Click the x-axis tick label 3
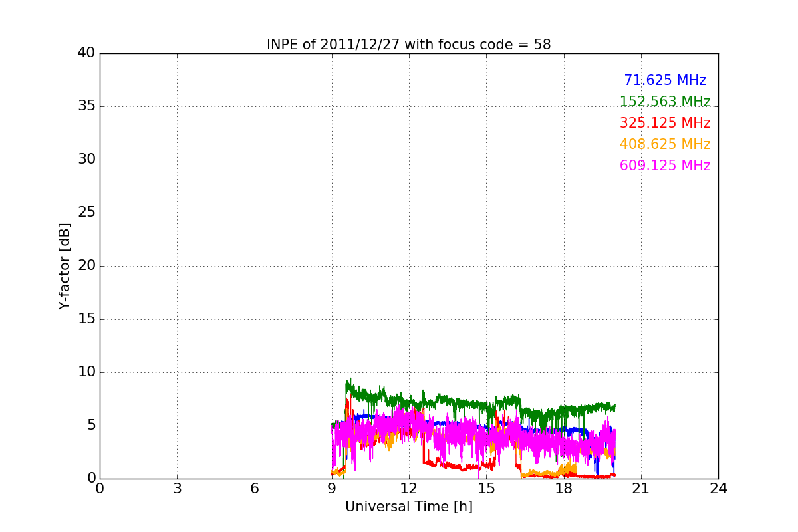The height and width of the screenshot is (532, 798). click(177, 489)
